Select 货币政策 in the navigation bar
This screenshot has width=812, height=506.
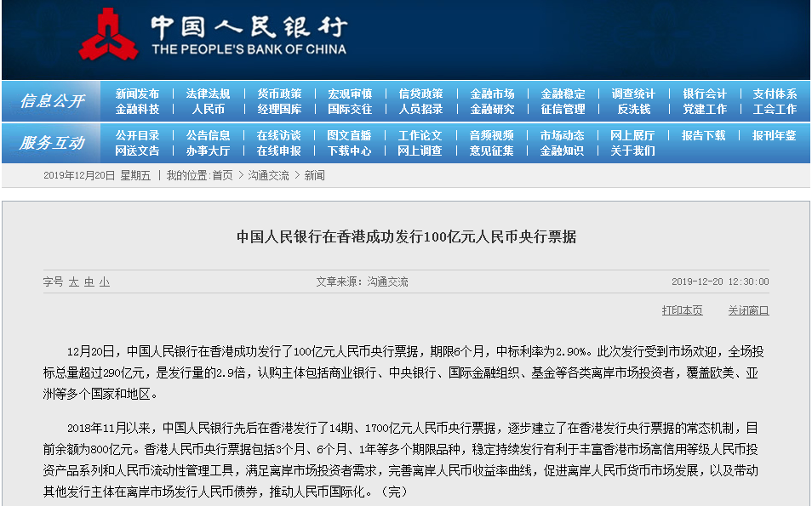point(279,94)
